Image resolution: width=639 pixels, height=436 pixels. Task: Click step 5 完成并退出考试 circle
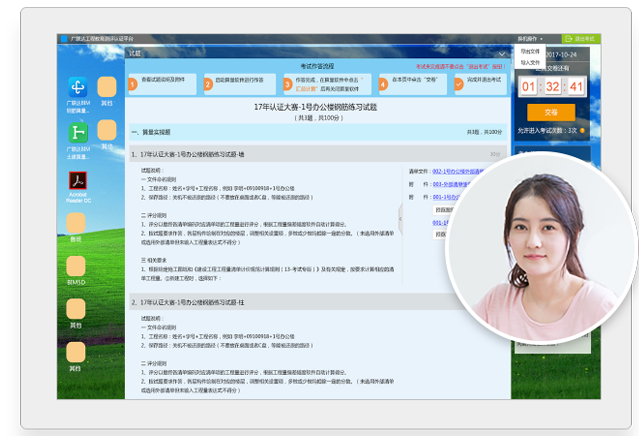[458, 84]
